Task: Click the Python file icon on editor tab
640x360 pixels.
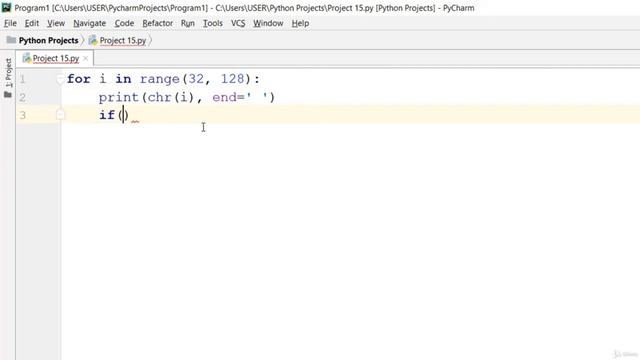Action: click(27, 58)
